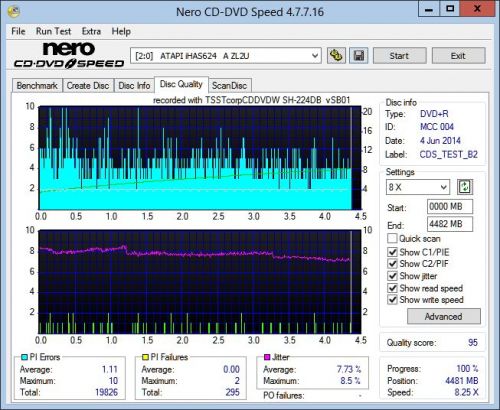Screen dimensions: 500x410
Task: Click the End position MB field
Action: [x=450, y=224]
